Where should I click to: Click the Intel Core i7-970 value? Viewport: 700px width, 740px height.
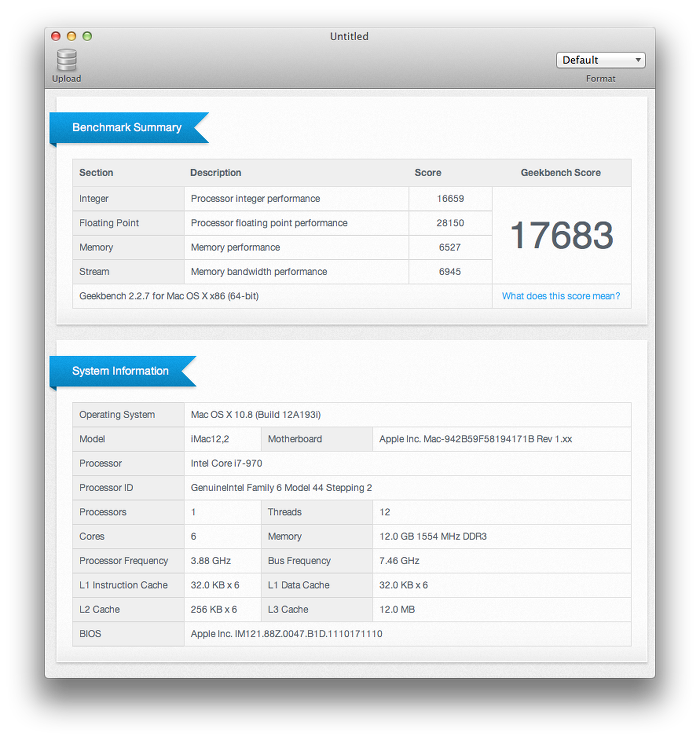point(227,463)
